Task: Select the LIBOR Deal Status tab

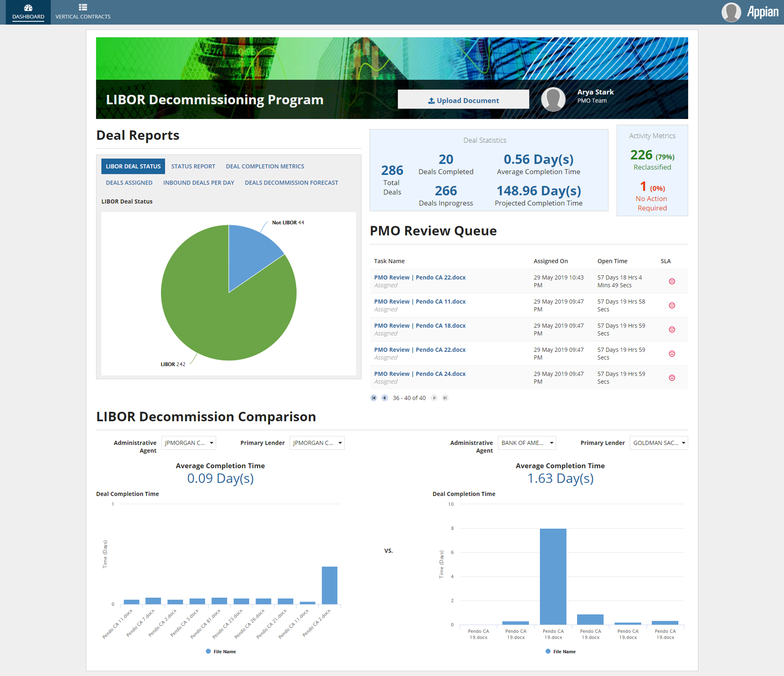Action: tap(133, 166)
